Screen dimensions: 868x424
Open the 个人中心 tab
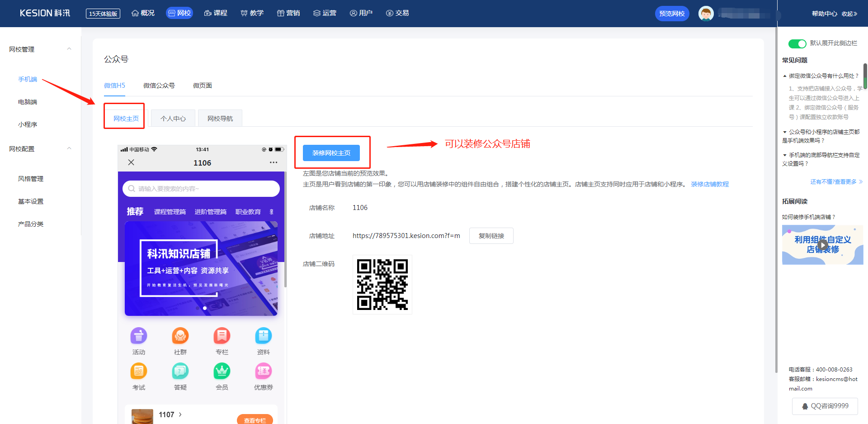pyautogui.click(x=173, y=119)
